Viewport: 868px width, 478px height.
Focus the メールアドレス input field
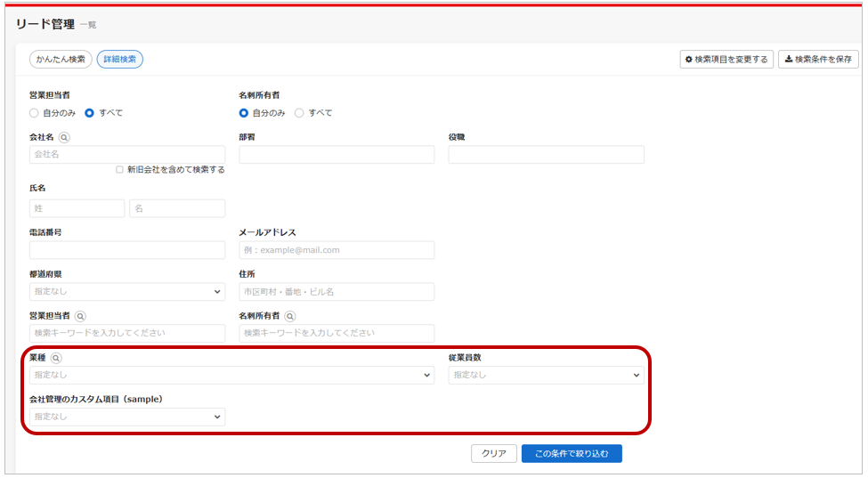(x=337, y=250)
